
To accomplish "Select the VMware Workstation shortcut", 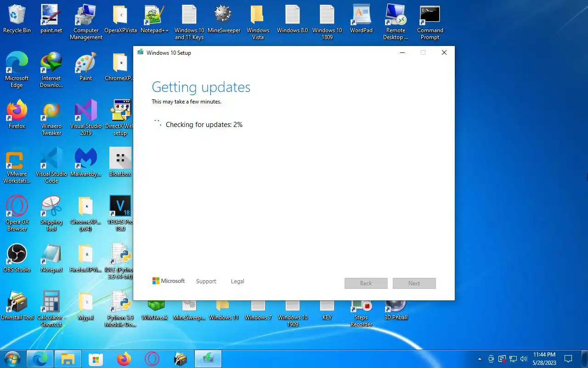I will click(x=17, y=166).
